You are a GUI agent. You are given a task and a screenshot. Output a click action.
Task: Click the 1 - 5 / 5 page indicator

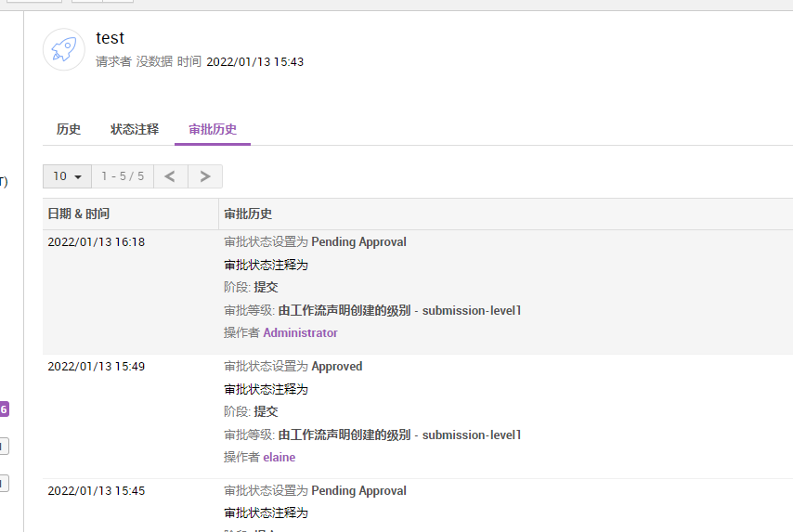click(x=123, y=176)
